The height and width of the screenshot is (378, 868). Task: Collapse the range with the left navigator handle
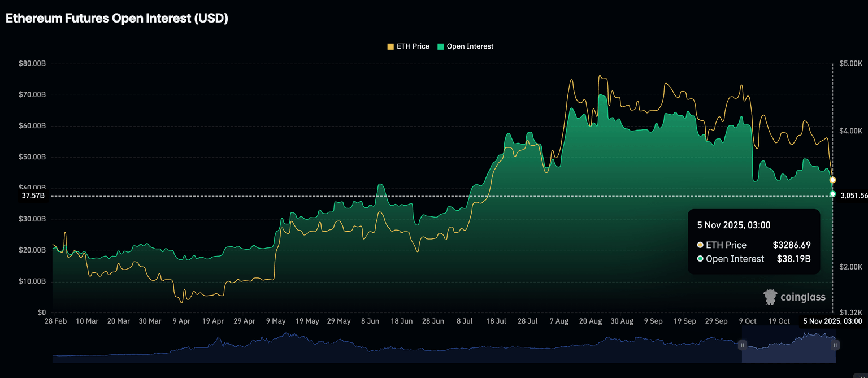pos(742,345)
